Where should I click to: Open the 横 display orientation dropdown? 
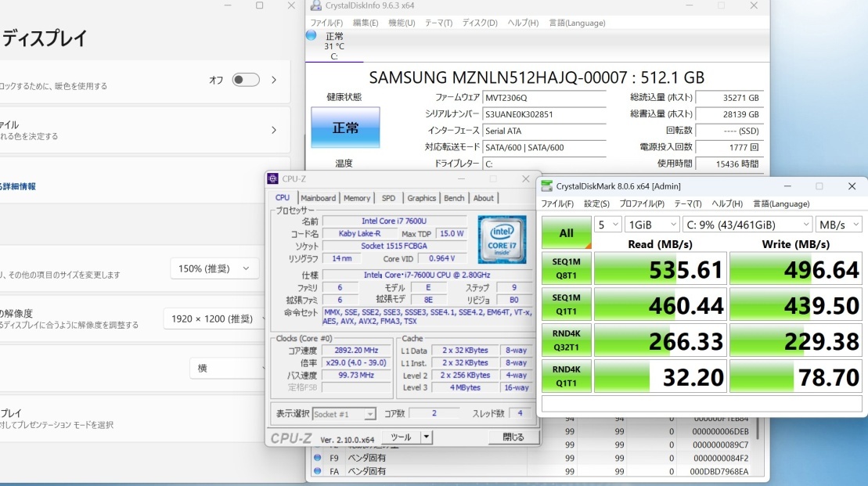coord(228,368)
